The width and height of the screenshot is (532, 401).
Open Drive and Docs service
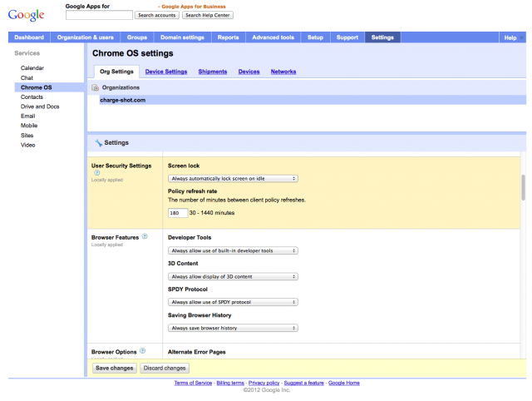[40, 106]
